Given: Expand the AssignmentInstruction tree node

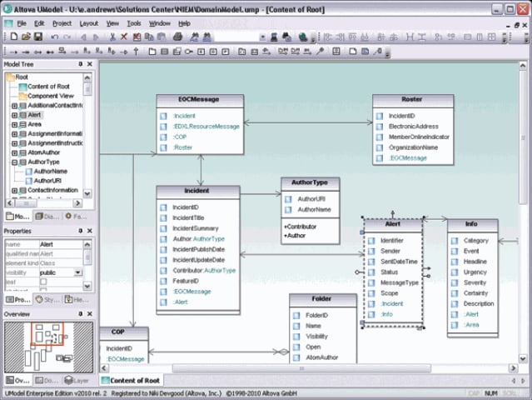Looking at the screenshot, I should [15, 143].
